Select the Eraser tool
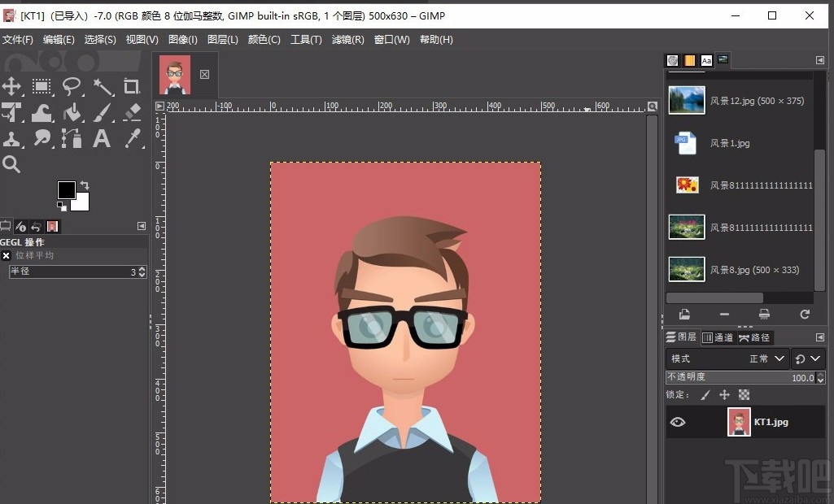This screenshot has height=504, width=834. click(x=132, y=112)
